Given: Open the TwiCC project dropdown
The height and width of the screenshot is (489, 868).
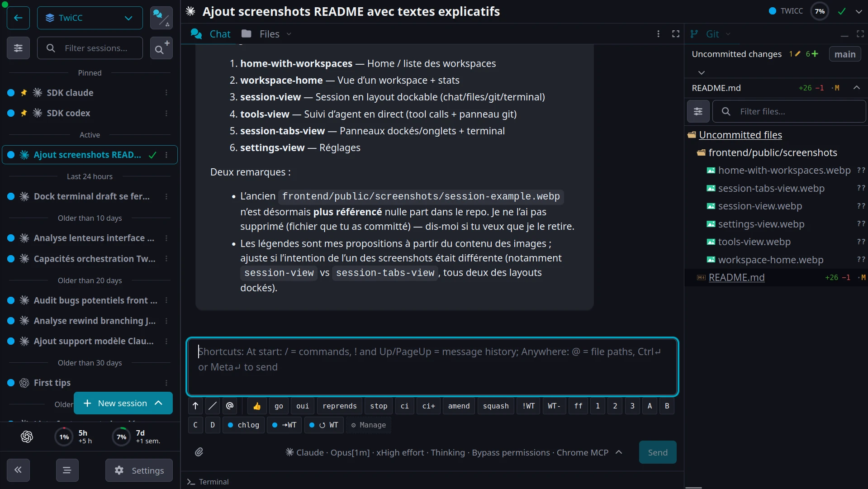Looking at the screenshot, I should (90, 18).
